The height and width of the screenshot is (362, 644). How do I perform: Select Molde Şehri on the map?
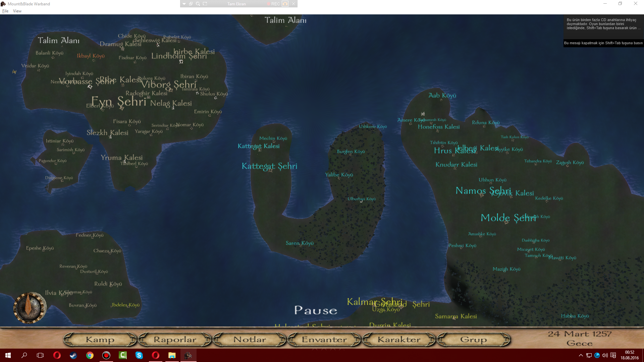tap(508, 218)
